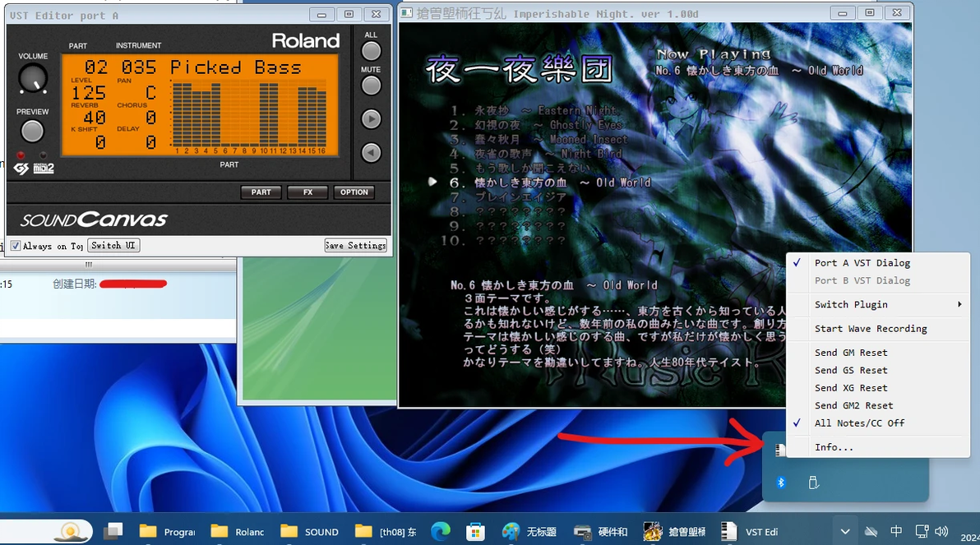The width and height of the screenshot is (980, 545).
Task: Open Microsoft Store from taskbar
Action: (476, 532)
